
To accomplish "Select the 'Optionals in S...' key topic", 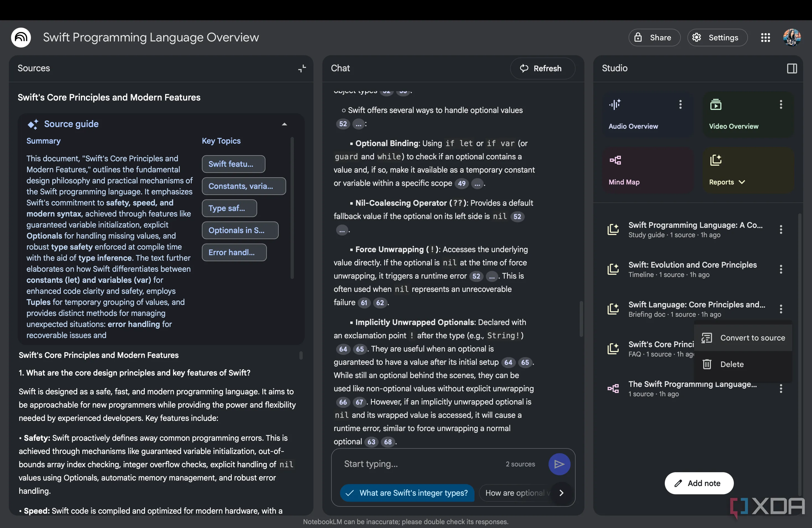I will click(240, 230).
